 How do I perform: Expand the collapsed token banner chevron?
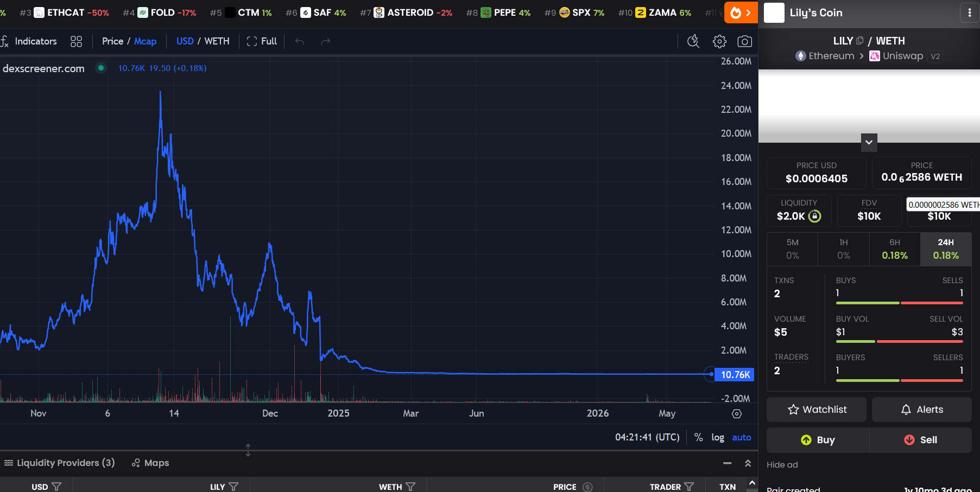pos(869,142)
